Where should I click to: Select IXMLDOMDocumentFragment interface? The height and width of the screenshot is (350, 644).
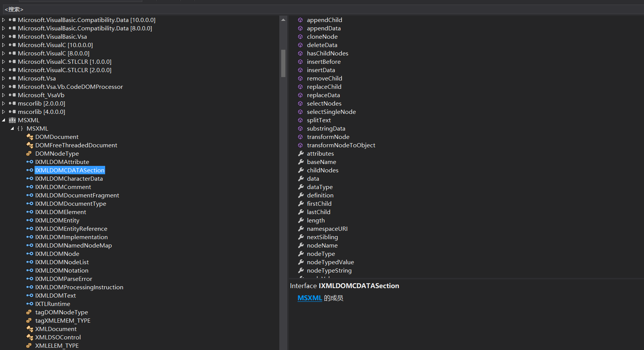[77, 195]
